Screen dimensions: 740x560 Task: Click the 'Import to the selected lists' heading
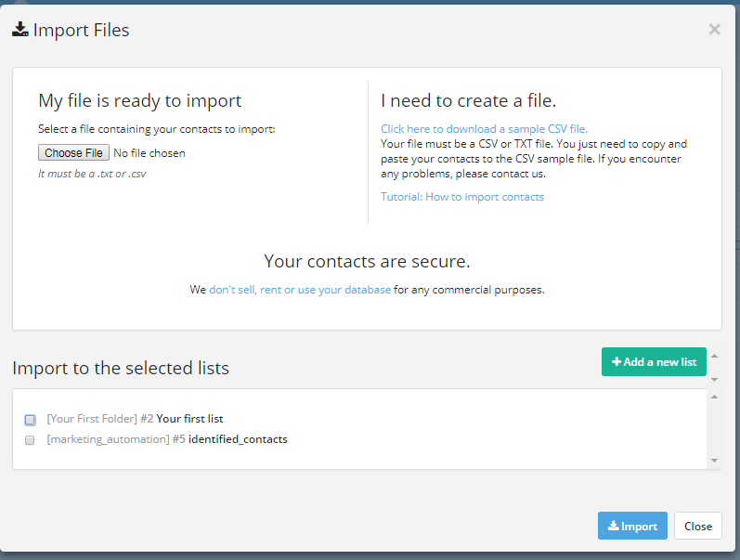click(x=121, y=368)
